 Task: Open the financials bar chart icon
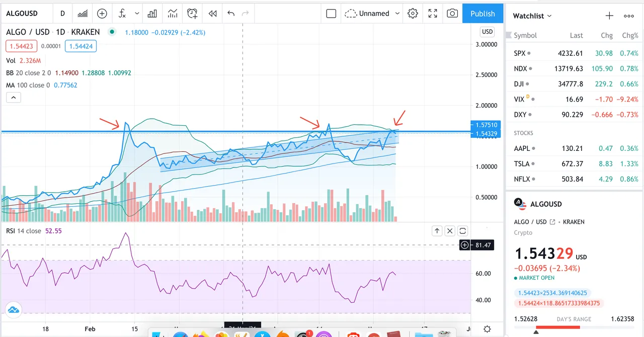(152, 14)
